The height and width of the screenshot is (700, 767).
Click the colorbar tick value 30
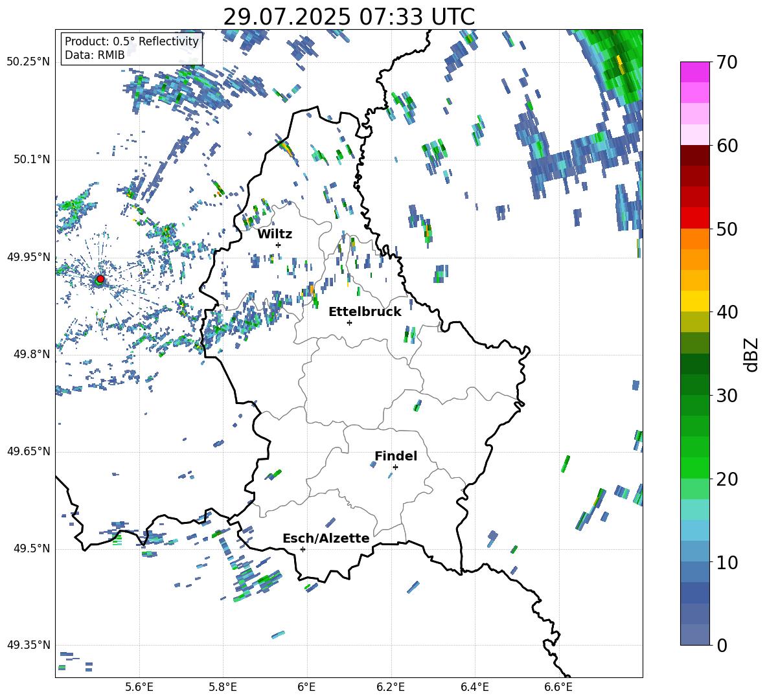(727, 396)
